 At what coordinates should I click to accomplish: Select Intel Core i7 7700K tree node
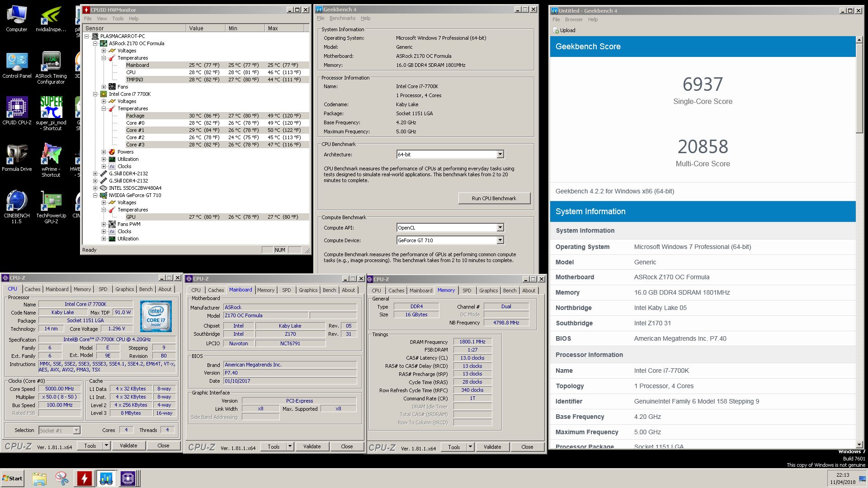click(x=129, y=94)
